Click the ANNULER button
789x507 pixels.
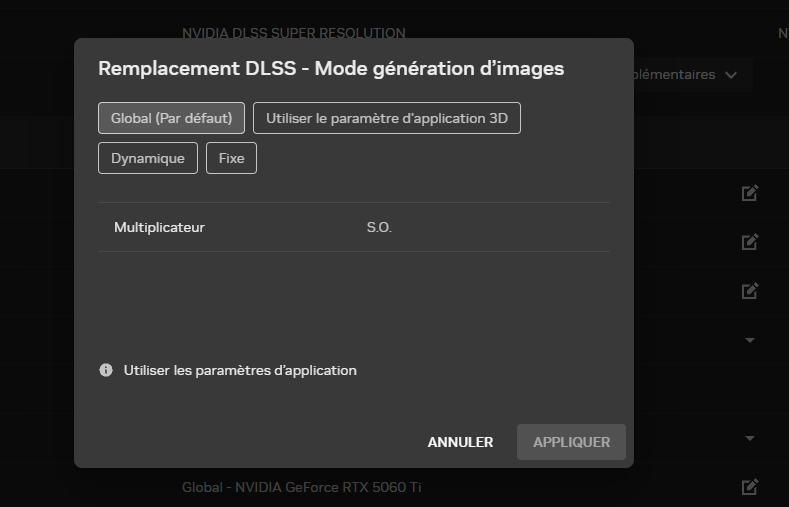pos(460,442)
